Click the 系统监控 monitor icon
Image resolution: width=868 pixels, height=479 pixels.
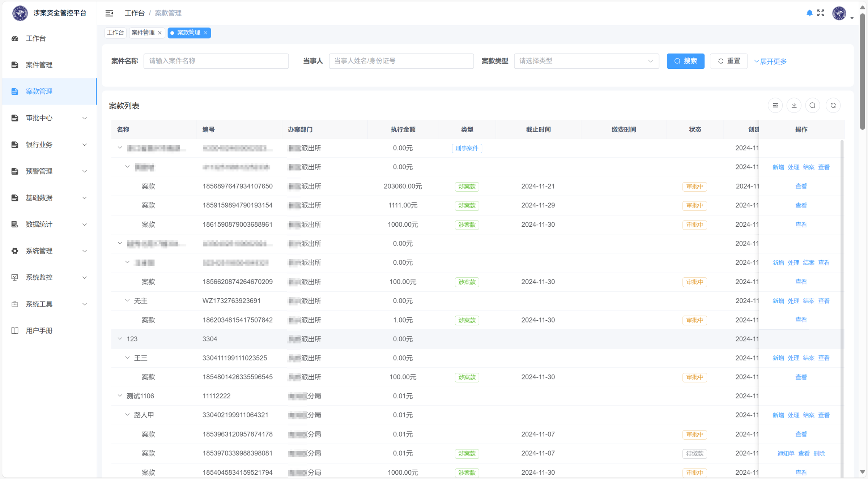(x=15, y=278)
